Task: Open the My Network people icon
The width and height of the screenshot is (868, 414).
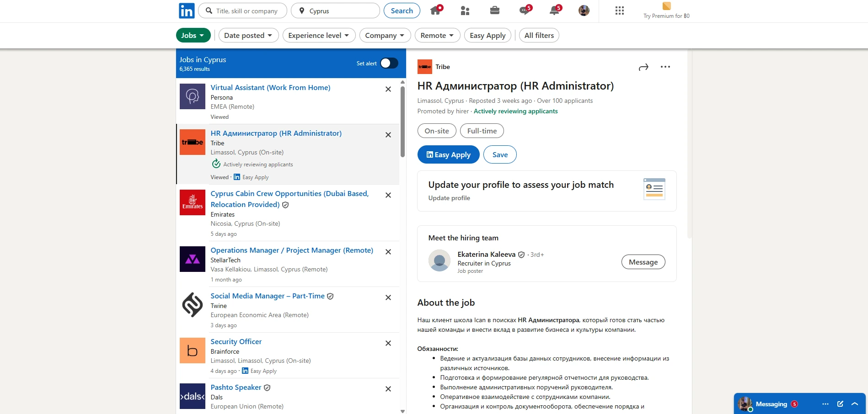Action: [x=465, y=11]
